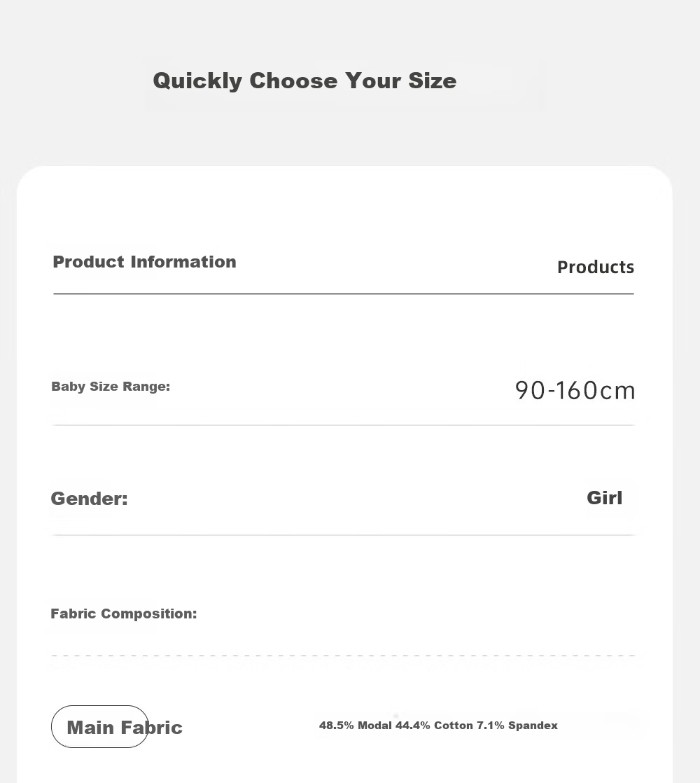Screen dimensions: 700x783
Task: Click the word Composition in fabric label
Action: (148, 614)
